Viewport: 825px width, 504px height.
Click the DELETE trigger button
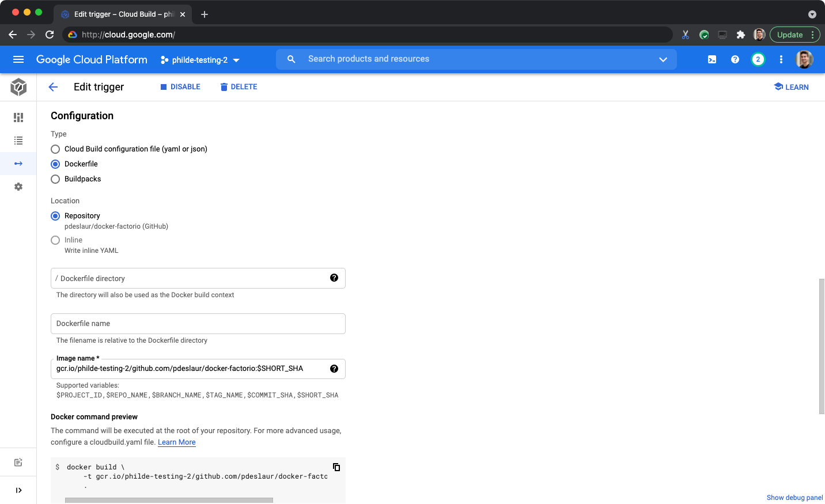[x=239, y=87]
